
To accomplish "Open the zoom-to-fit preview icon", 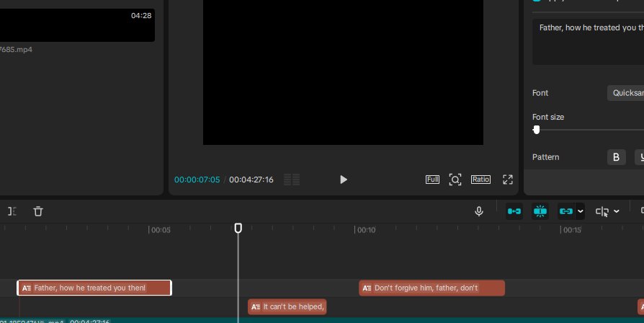I will click(455, 180).
